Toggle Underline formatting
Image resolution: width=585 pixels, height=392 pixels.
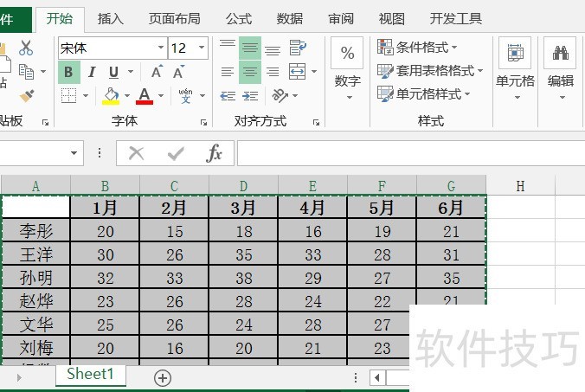point(113,72)
